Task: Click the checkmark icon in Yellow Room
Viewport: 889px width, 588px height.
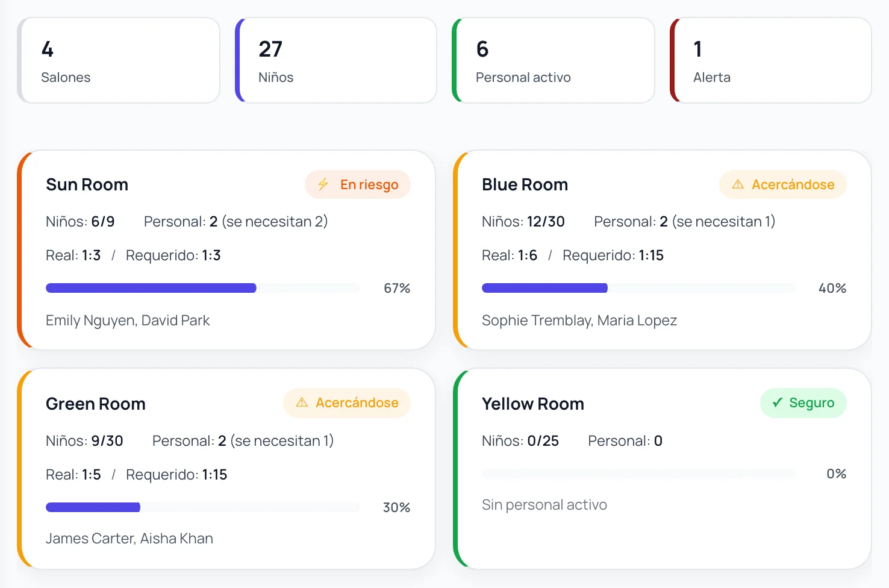Action: (778, 402)
